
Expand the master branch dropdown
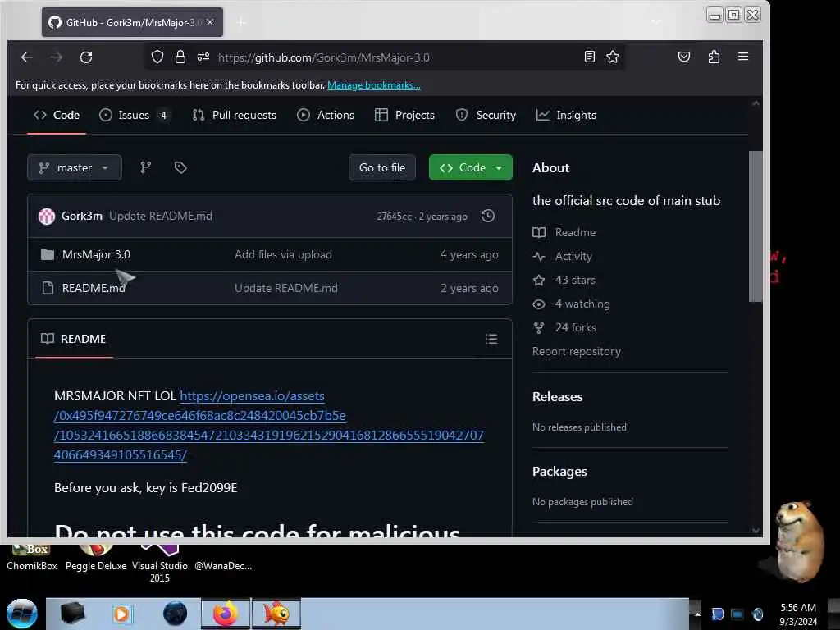click(x=75, y=167)
